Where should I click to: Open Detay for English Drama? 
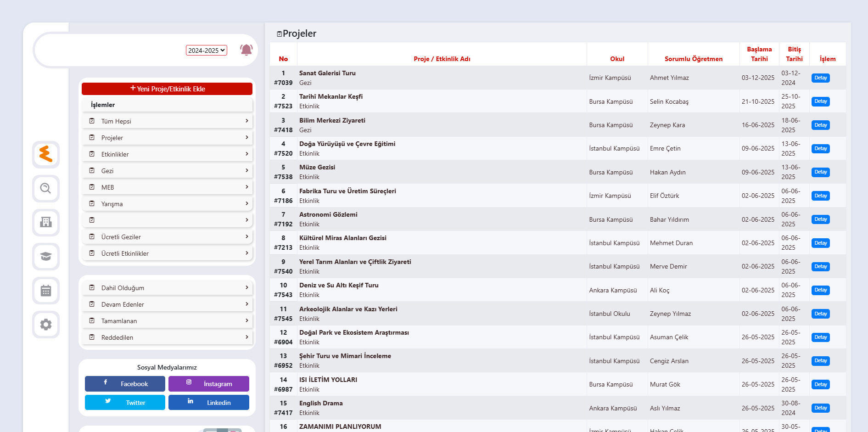tap(820, 408)
